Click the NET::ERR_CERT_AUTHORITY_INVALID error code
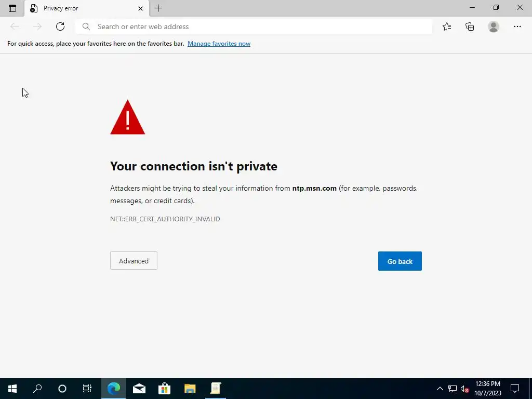The width and height of the screenshot is (532, 399). (x=165, y=219)
